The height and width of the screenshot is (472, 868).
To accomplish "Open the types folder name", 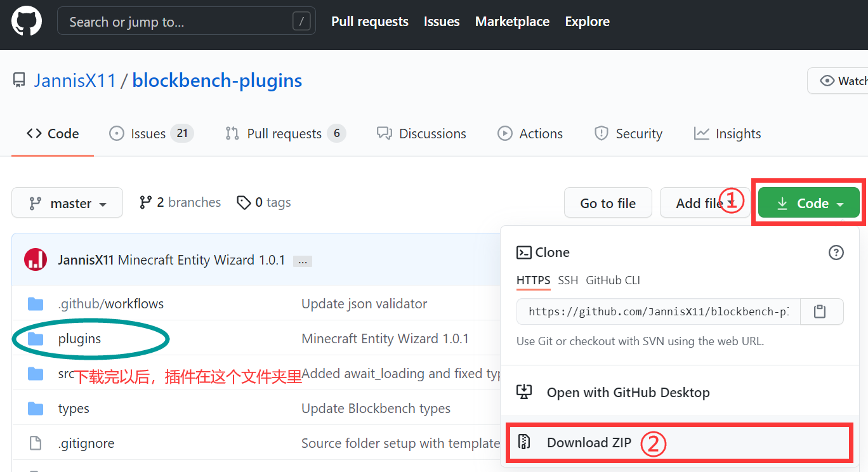I will pos(74,409).
